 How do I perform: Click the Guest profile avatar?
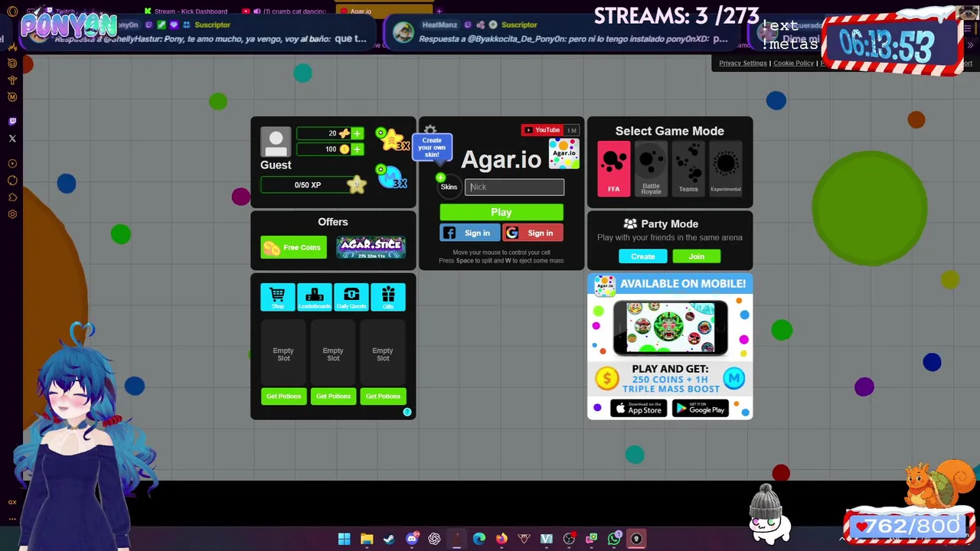(276, 142)
